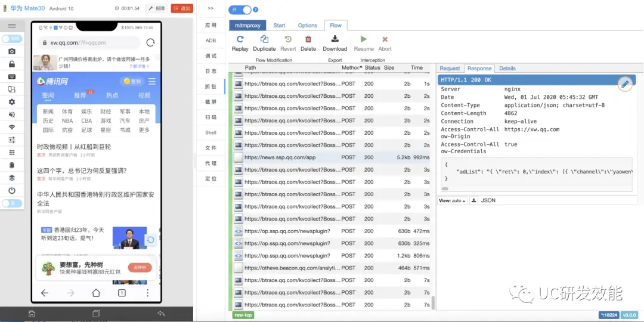Open the sliders adjustment icon

tap(12, 140)
